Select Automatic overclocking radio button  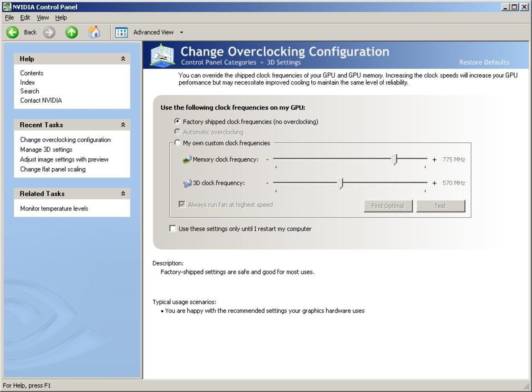coord(177,131)
